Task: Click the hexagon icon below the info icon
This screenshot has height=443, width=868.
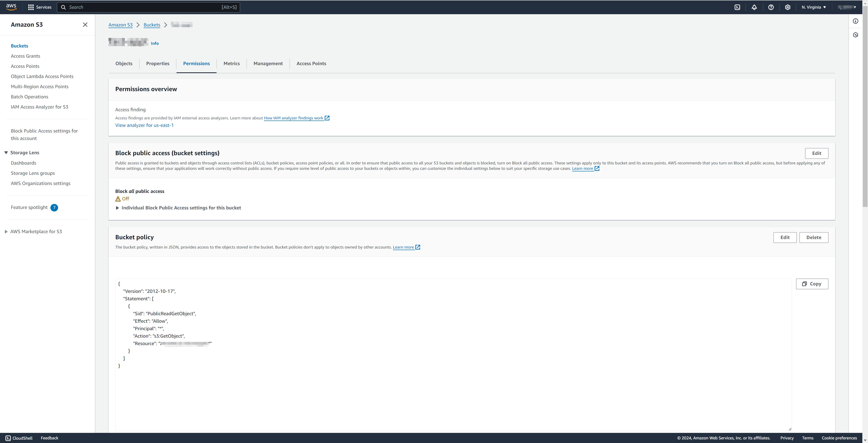Action: pos(856,35)
